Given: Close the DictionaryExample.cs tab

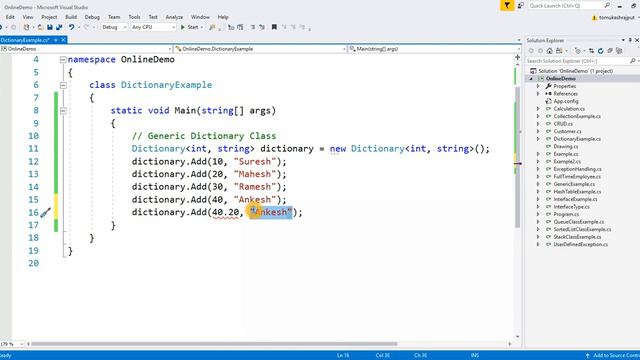Looking at the screenshot, I should 63,40.
